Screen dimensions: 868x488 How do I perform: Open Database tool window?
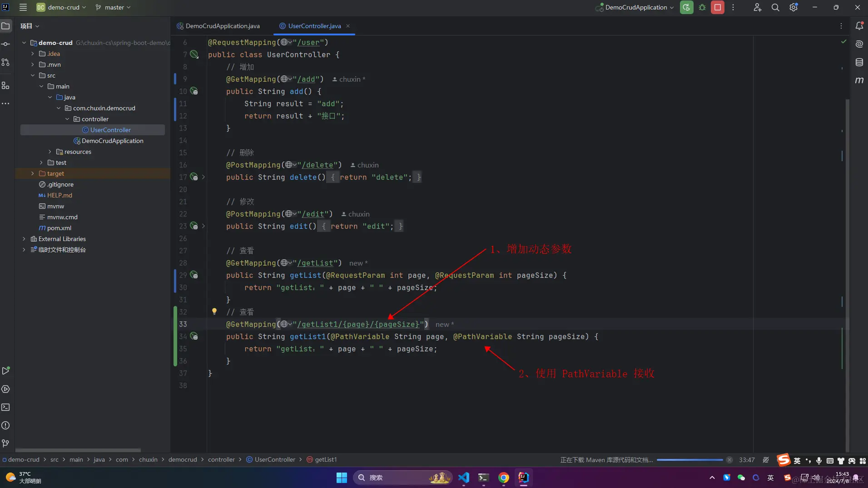click(x=859, y=62)
